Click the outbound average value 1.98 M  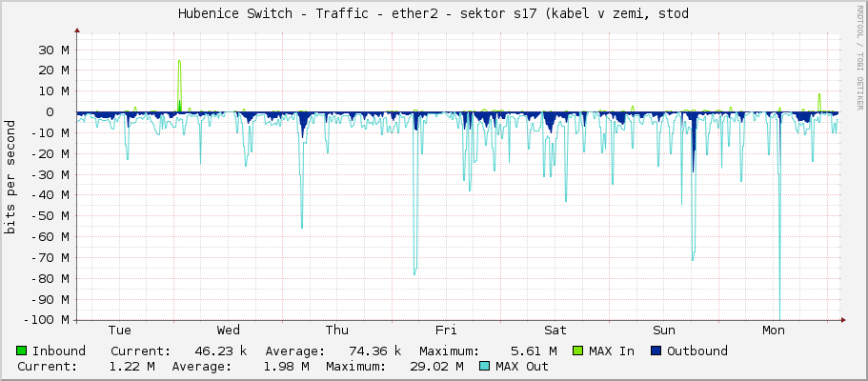[285, 366]
